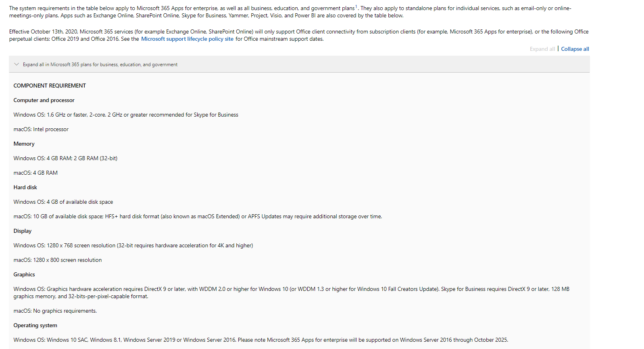Viewport: 644px width, 349px height.
Task: Click the Memory section heading
Action: coord(24,144)
